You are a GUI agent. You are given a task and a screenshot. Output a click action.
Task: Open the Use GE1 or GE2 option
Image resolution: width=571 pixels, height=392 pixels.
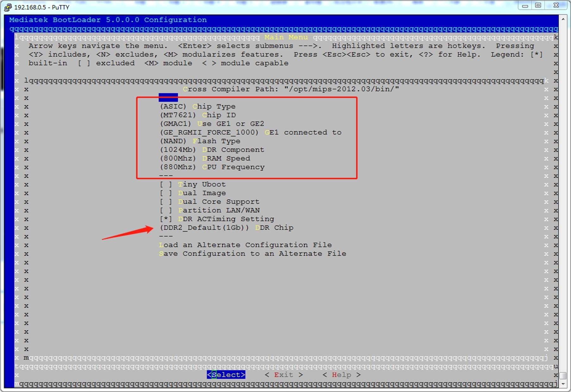(x=212, y=124)
